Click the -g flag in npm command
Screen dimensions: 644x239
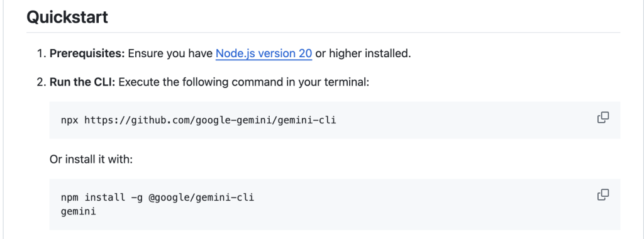(136, 197)
